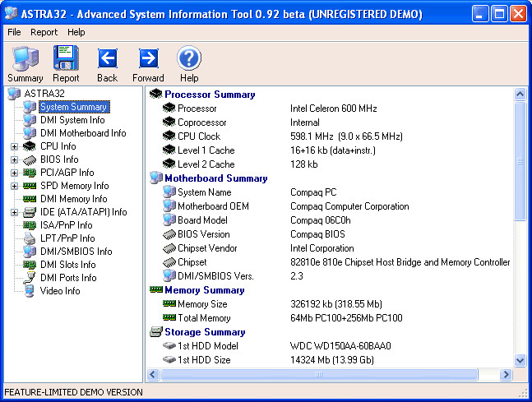Select DMI Slots Info label in tree
This screenshot has width=532, height=402.
point(68,265)
